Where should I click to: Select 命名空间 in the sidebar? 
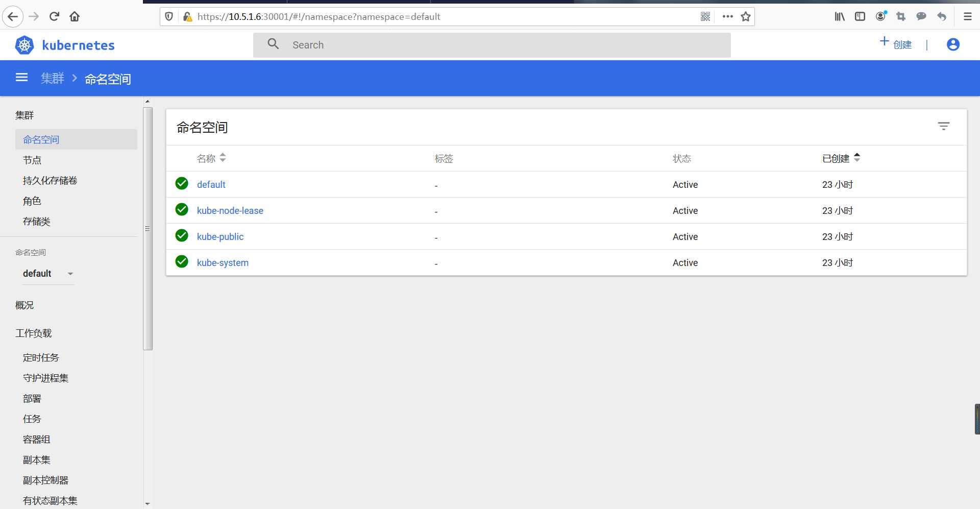76,139
